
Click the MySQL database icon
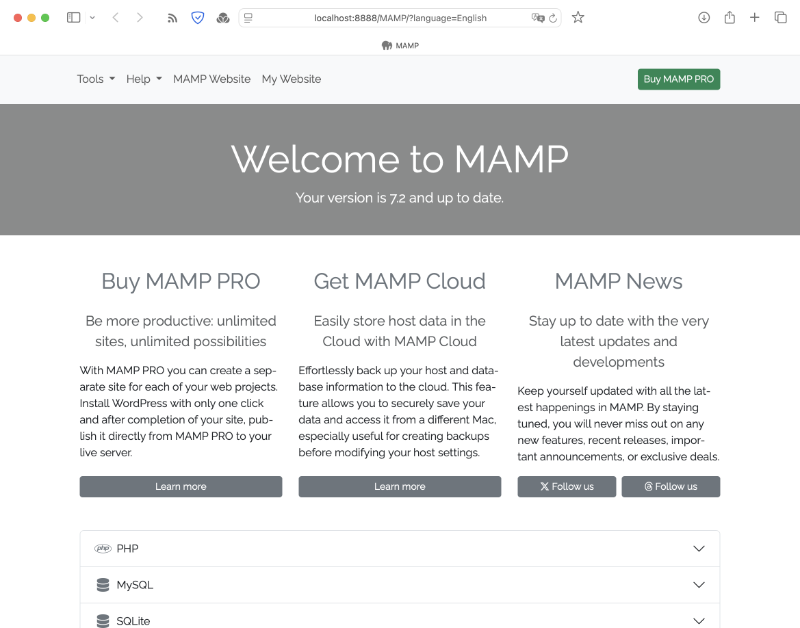(103, 585)
